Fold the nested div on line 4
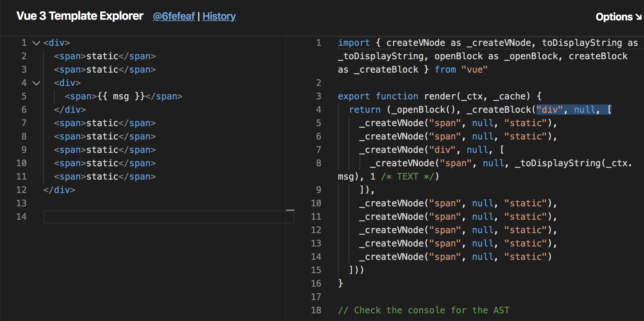Screen dimensions: 644x321 [36, 83]
